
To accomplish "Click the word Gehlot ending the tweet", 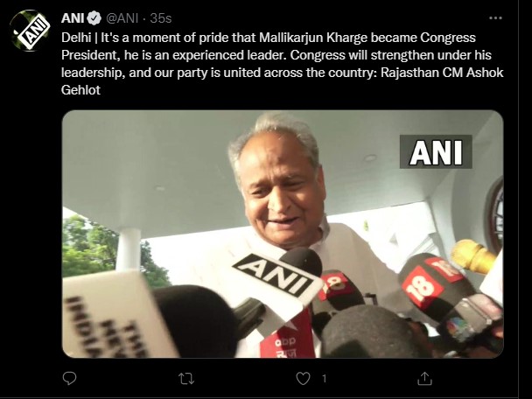I will coord(80,90).
